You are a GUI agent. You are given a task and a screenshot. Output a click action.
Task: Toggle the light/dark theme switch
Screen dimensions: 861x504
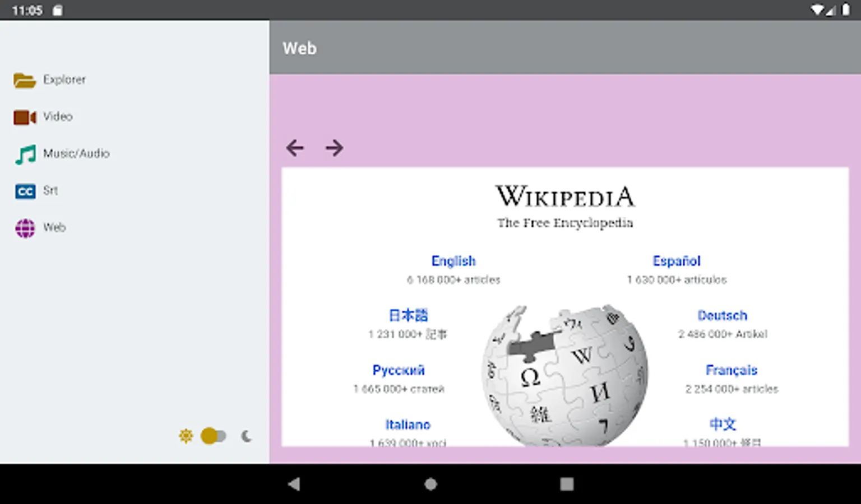click(x=214, y=436)
